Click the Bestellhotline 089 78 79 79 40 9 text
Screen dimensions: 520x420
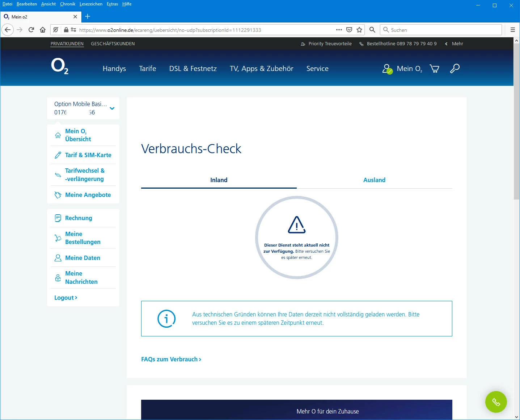tap(402, 43)
